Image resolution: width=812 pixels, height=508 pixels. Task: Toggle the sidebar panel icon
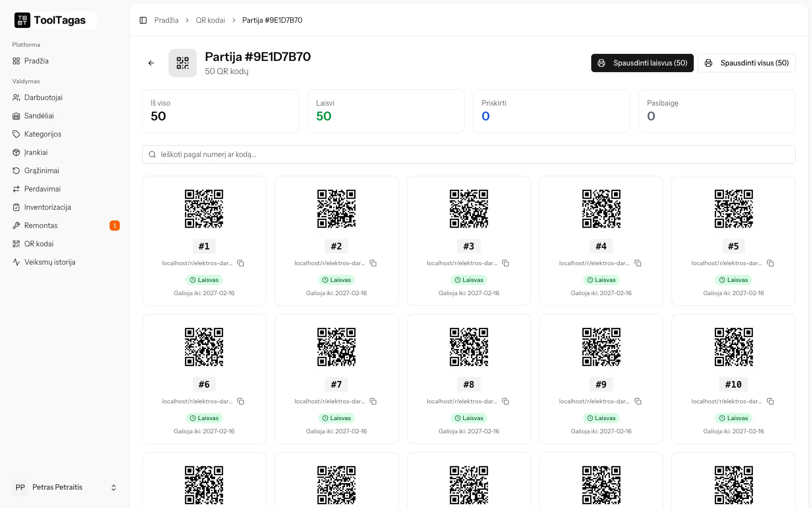[x=143, y=20]
